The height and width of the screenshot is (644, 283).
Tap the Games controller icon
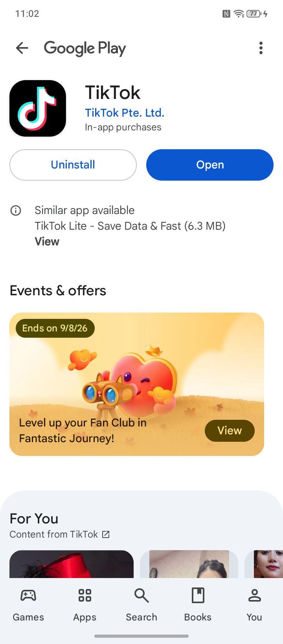point(28,596)
